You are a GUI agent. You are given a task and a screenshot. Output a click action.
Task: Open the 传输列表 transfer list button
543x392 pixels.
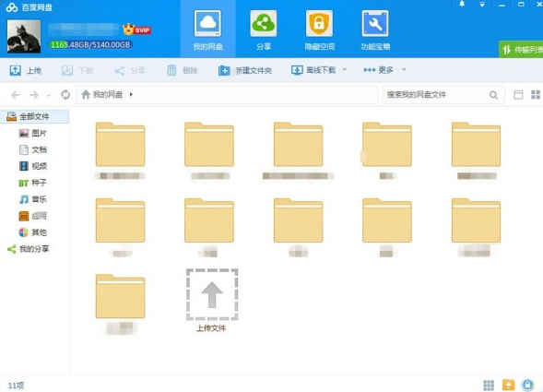click(521, 50)
